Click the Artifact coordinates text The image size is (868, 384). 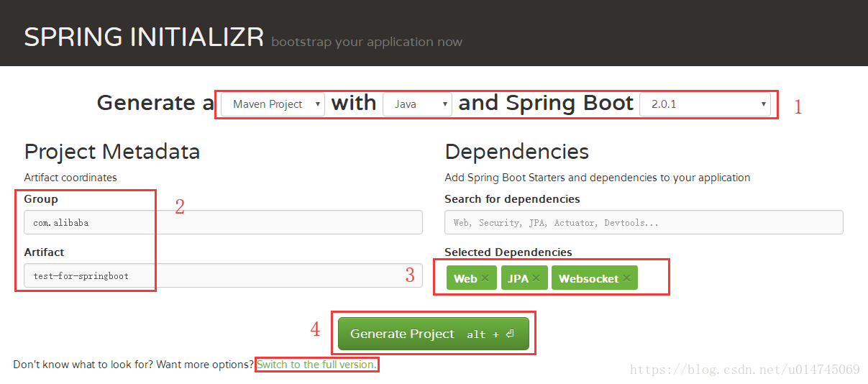[x=70, y=177]
